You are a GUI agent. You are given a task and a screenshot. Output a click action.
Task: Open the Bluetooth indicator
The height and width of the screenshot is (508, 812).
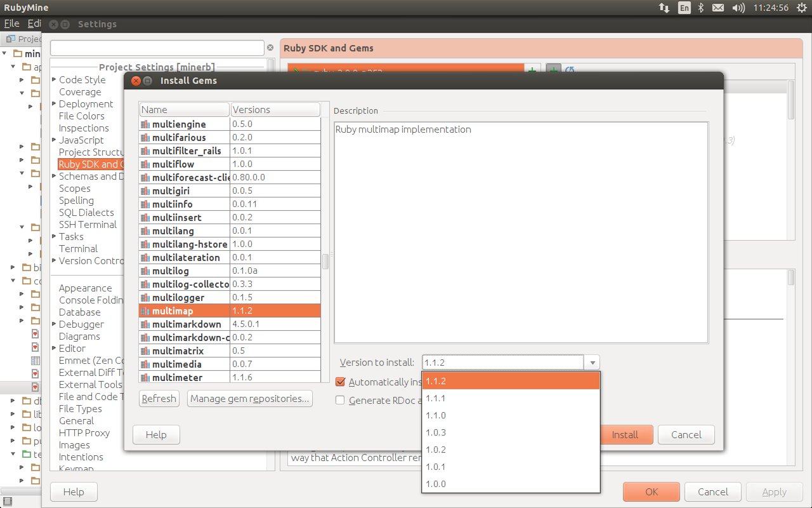[x=701, y=8]
